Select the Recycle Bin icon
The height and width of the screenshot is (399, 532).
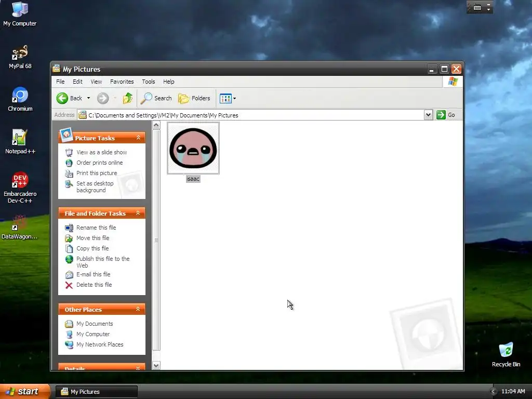[x=506, y=355]
